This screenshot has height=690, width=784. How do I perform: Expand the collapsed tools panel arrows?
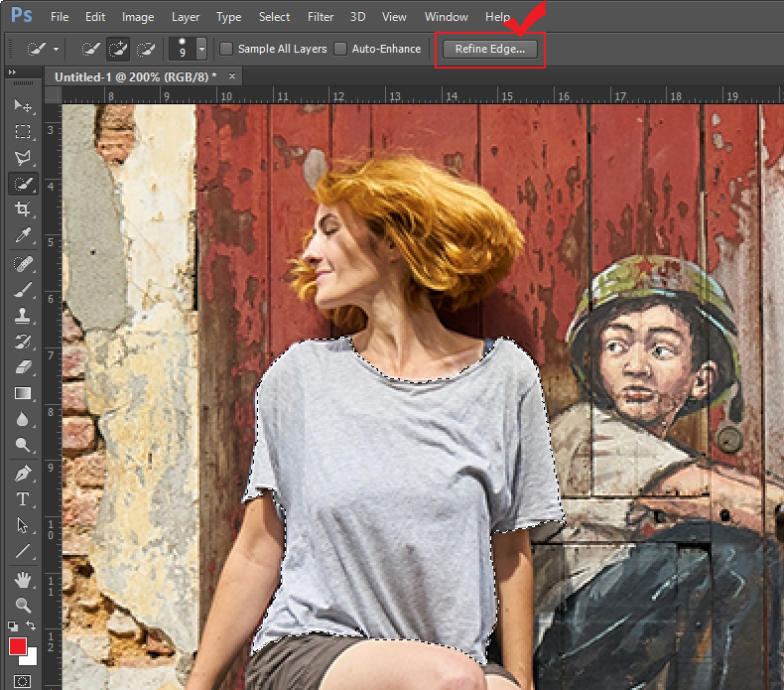(x=12, y=74)
